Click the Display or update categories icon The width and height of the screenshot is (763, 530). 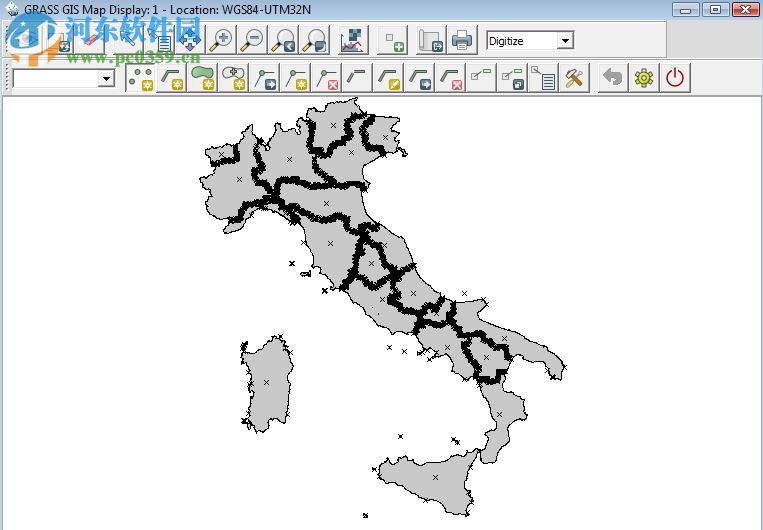tap(481, 78)
